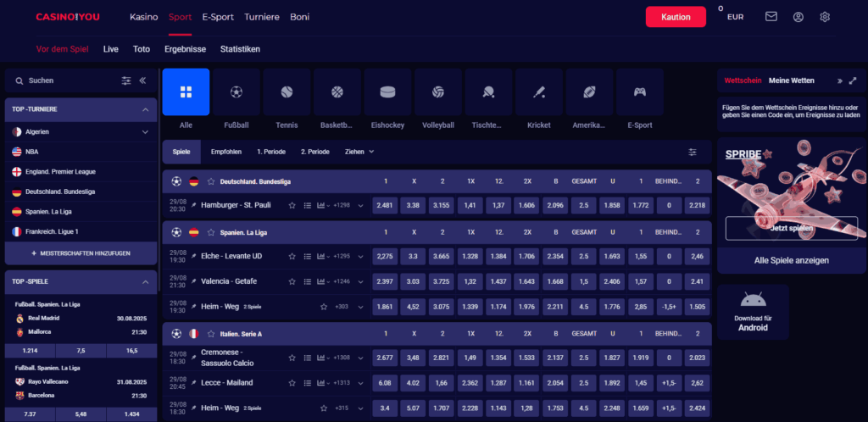
Task: Switch to the Live tab
Action: 111,48
